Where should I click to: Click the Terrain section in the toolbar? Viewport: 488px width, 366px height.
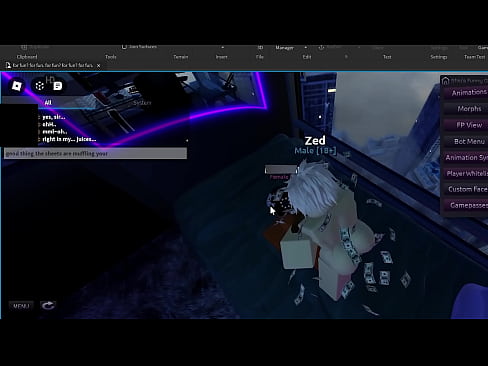[x=181, y=57]
